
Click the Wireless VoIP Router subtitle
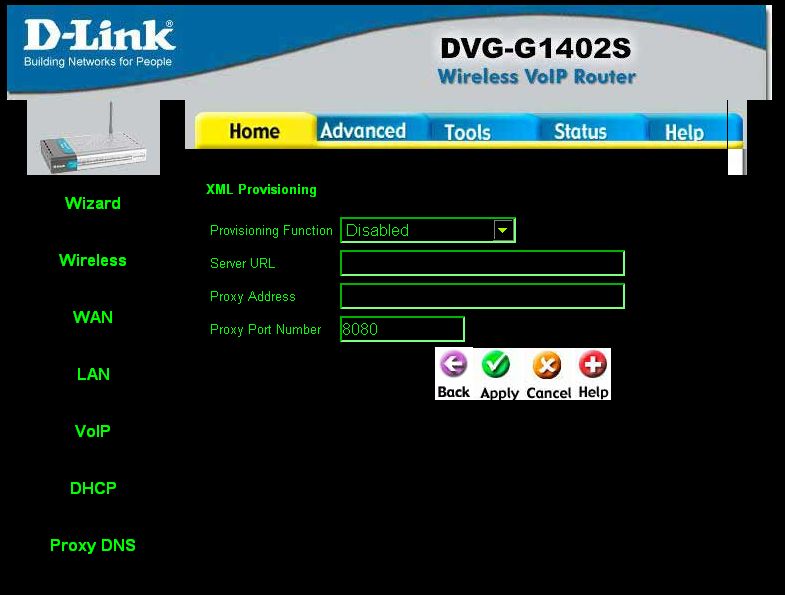pyautogui.click(x=537, y=77)
